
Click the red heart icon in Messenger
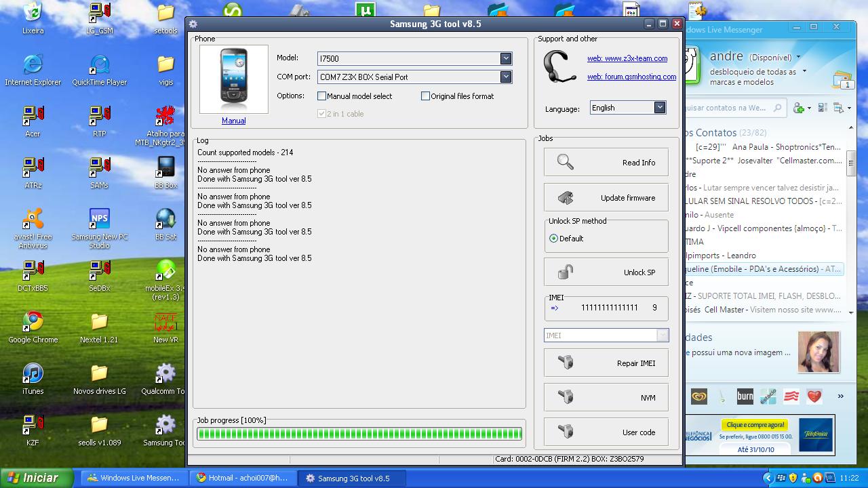pos(814,396)
